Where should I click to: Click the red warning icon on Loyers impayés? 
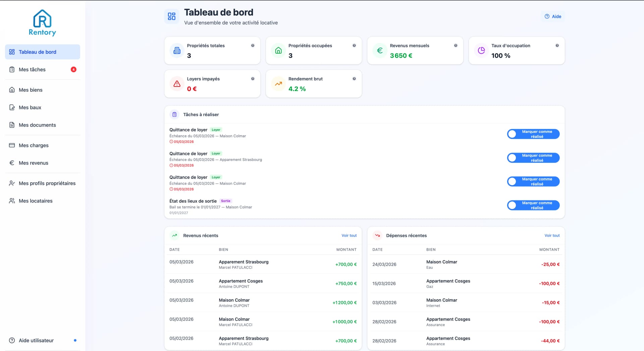coord(176,84)
